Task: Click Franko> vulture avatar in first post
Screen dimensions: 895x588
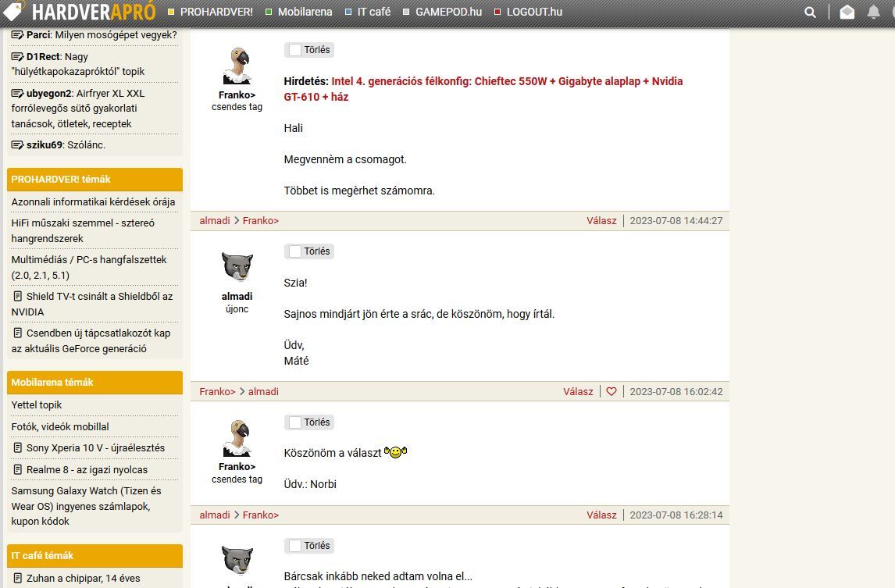Action: coord(237,66)
